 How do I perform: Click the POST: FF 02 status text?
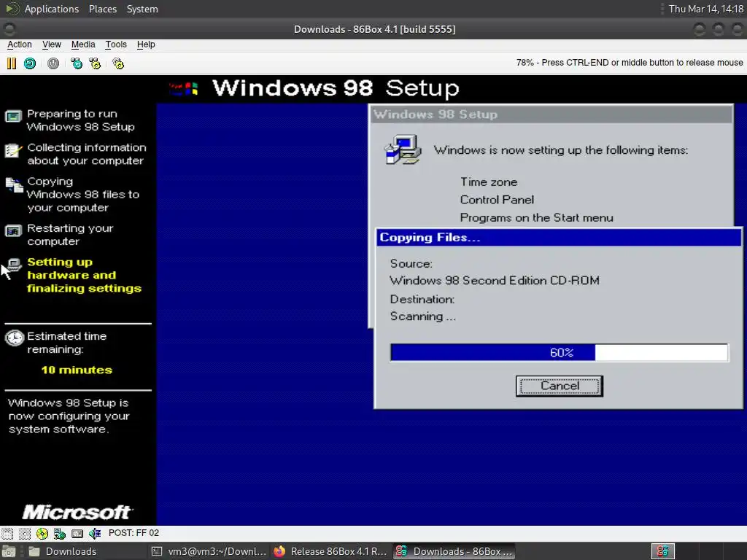tap(134, 533)
